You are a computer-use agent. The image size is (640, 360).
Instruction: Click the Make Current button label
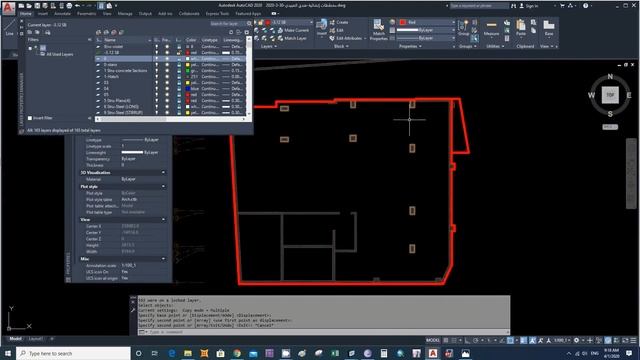click(297, 30)
